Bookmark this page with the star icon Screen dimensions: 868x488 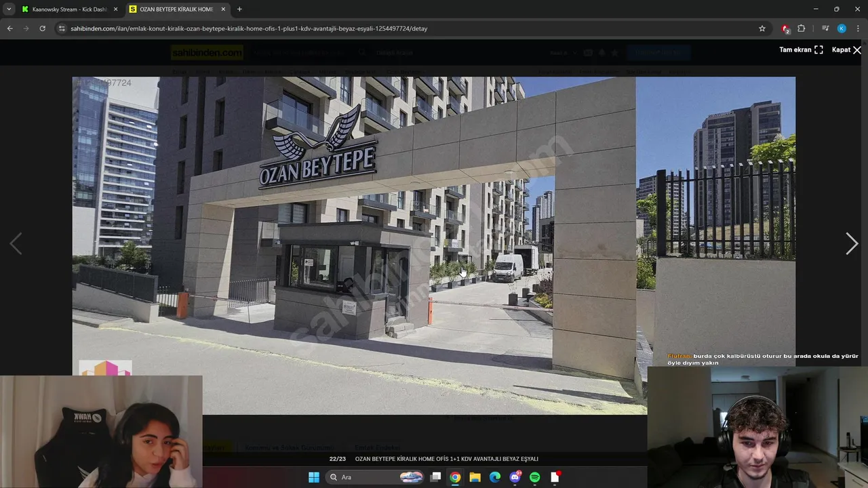pyautogui.click(x=762, y=28)
